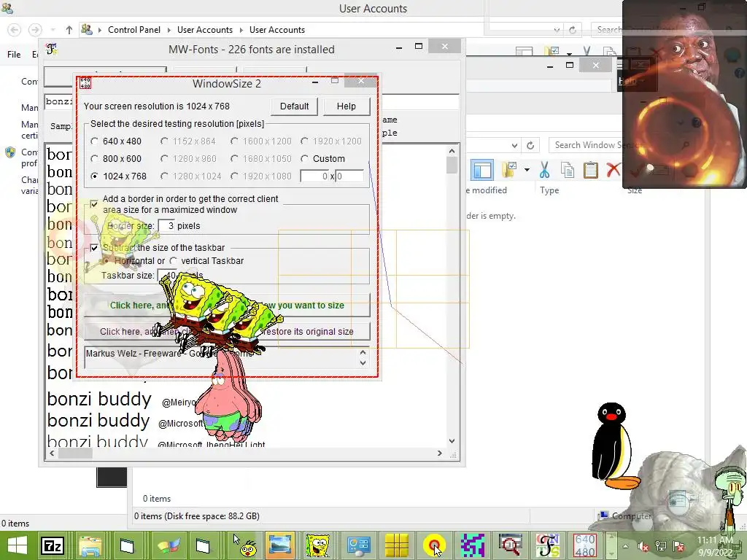Select the 1920 x 1200 resolution radio
This screenshot has width=747, height=560.
point(304,141)
